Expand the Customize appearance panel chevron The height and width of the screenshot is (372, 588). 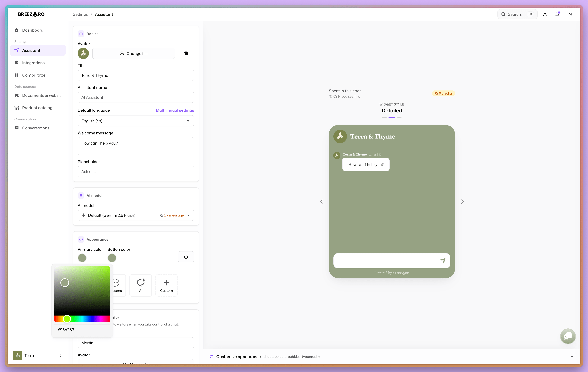(572, 357)
